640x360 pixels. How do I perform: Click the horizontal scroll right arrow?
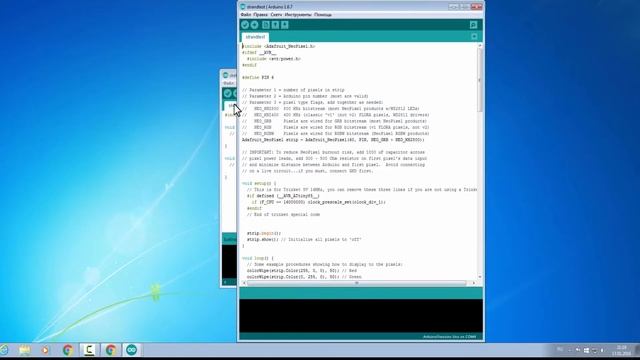coord(473,283)
